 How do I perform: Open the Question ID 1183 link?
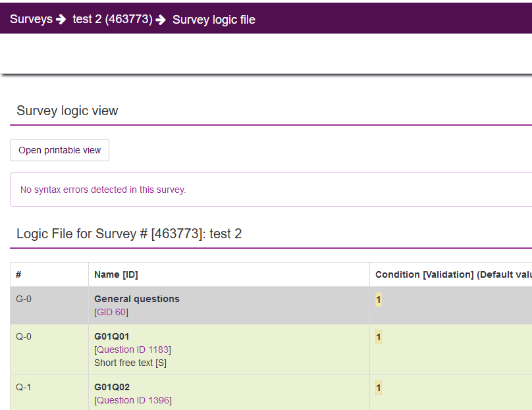coord(132,349)
